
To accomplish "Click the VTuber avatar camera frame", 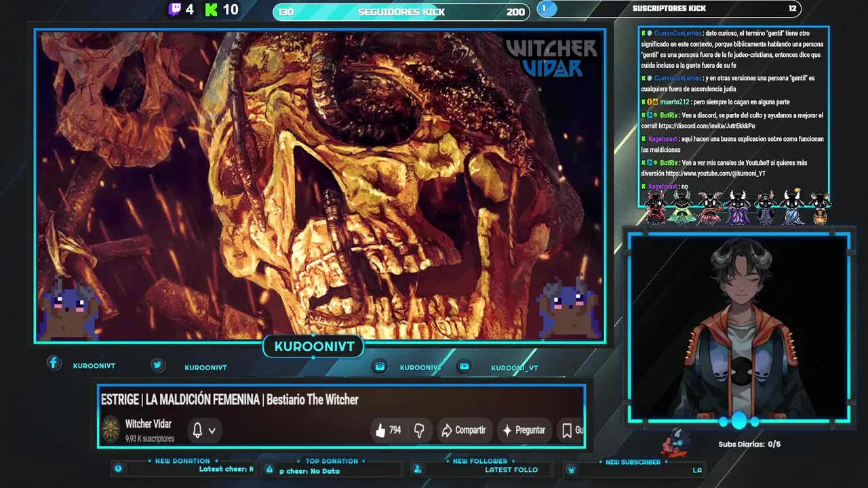I will click(738, 328).
